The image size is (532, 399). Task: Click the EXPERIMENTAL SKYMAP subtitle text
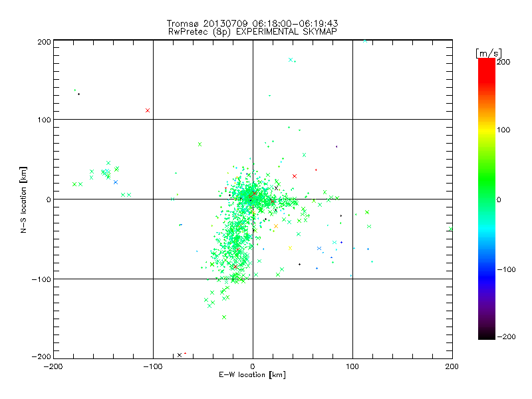coord(287,32)
